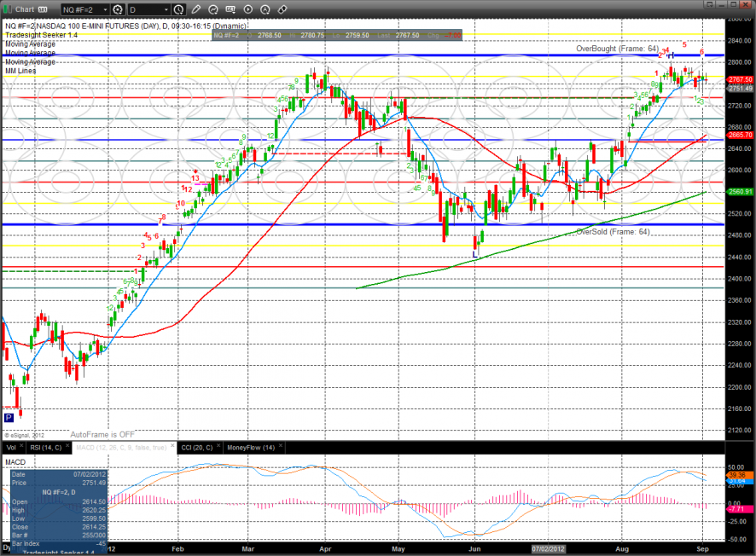Viewport: 756px width, 556px height.
Task: Close the chart window with red X
Action: tap(746, 4)
